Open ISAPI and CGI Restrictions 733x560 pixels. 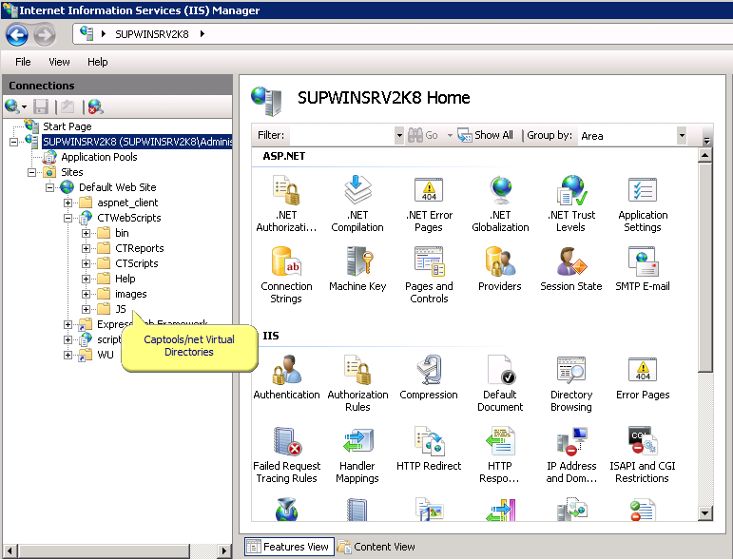pyautogui.click(x=643, y=454)
